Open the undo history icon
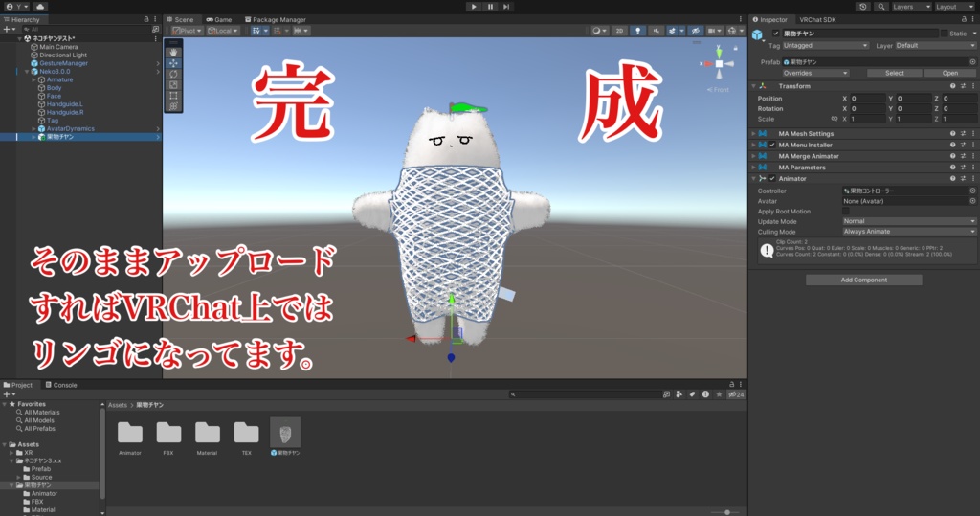Screen dimensions: 980x516 (863, 7)
